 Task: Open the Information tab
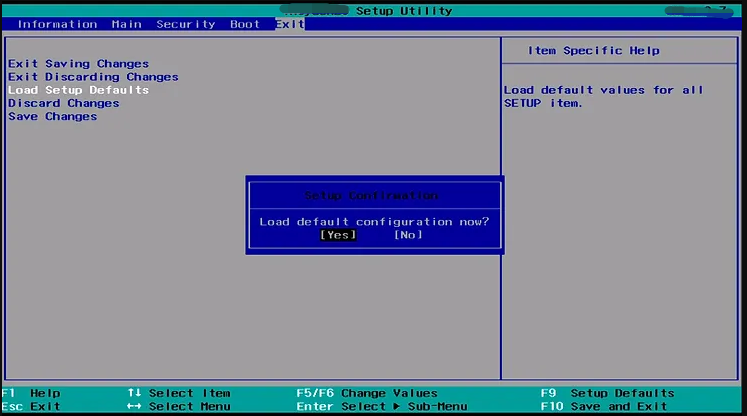coord(57,24)
